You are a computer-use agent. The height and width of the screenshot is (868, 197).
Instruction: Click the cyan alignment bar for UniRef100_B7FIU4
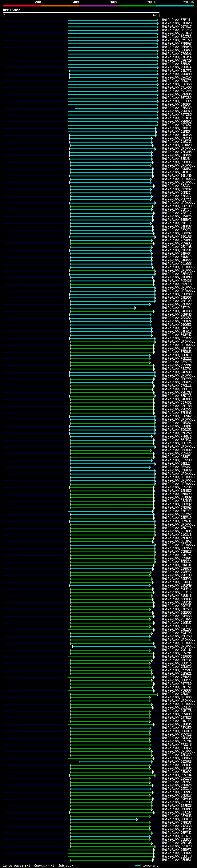point(113,20)
